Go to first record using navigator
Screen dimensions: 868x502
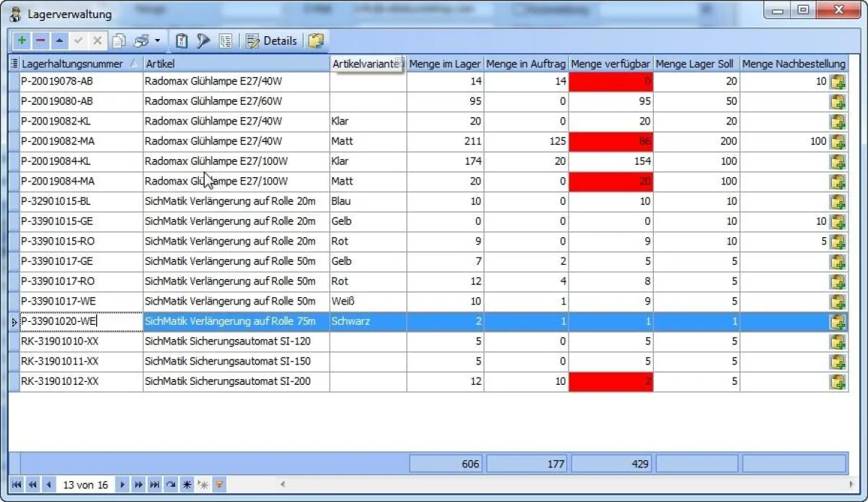click(17, 485)
